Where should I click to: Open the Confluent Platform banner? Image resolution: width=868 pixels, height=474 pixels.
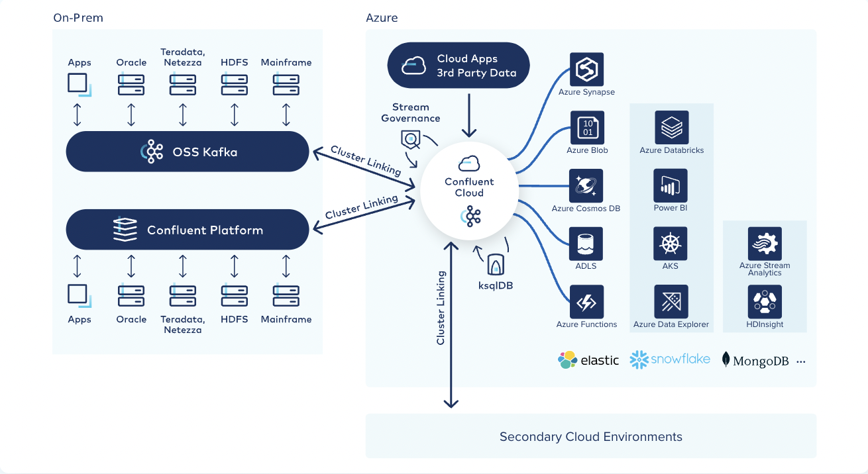[x=188, y=230]
